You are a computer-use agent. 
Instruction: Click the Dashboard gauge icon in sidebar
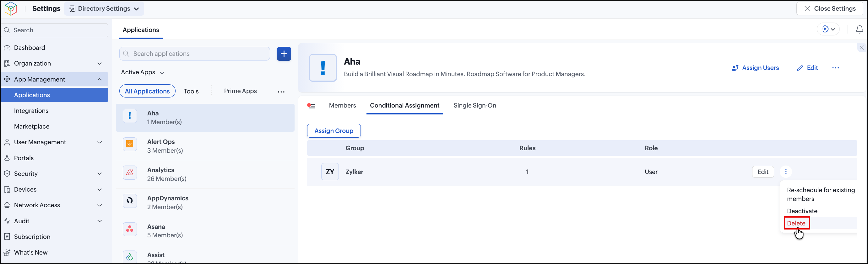pyautogui.click(x=7, y=48)
